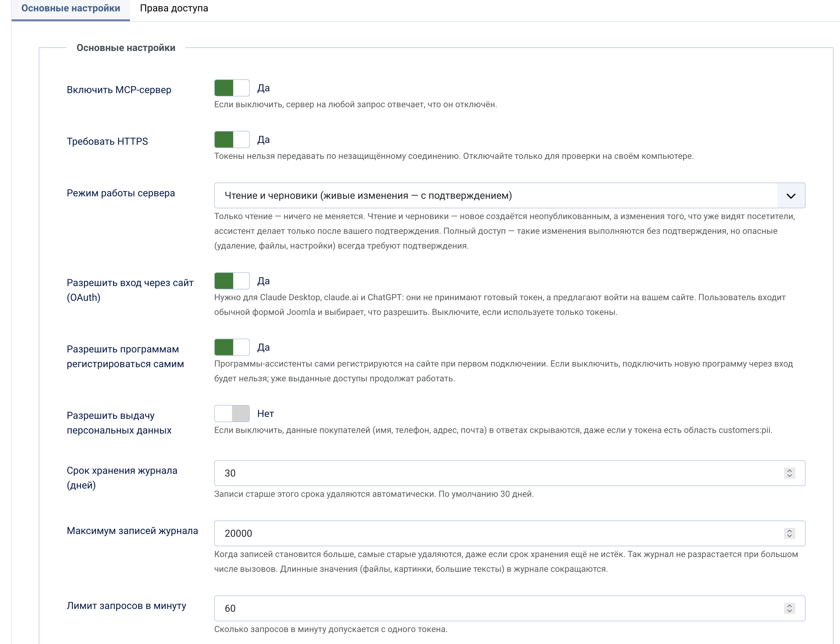The width and height of the screenshot is (840, 644).
Task: Click the stepper arrows in the 30 days field
Action: tap(789, 473)
